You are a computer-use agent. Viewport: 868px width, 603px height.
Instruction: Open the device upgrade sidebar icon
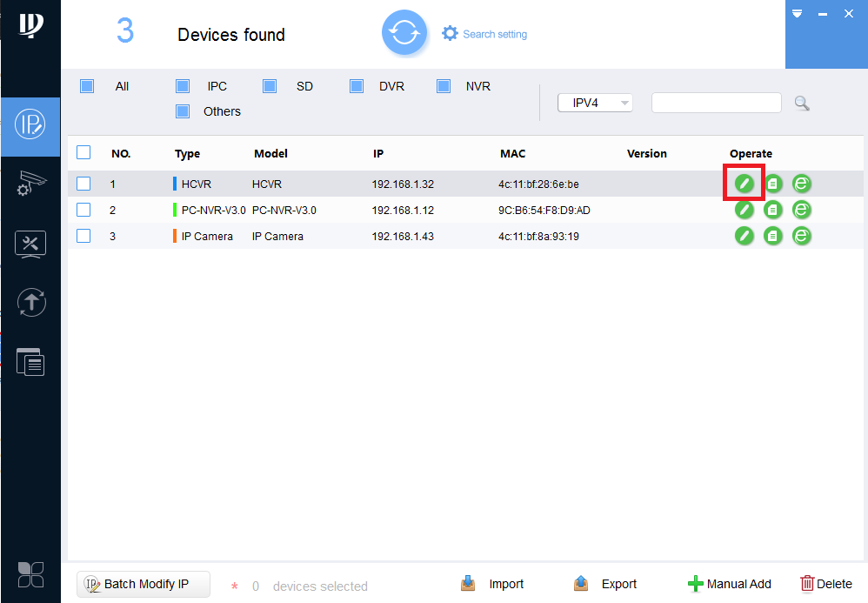tap(31, 302)
